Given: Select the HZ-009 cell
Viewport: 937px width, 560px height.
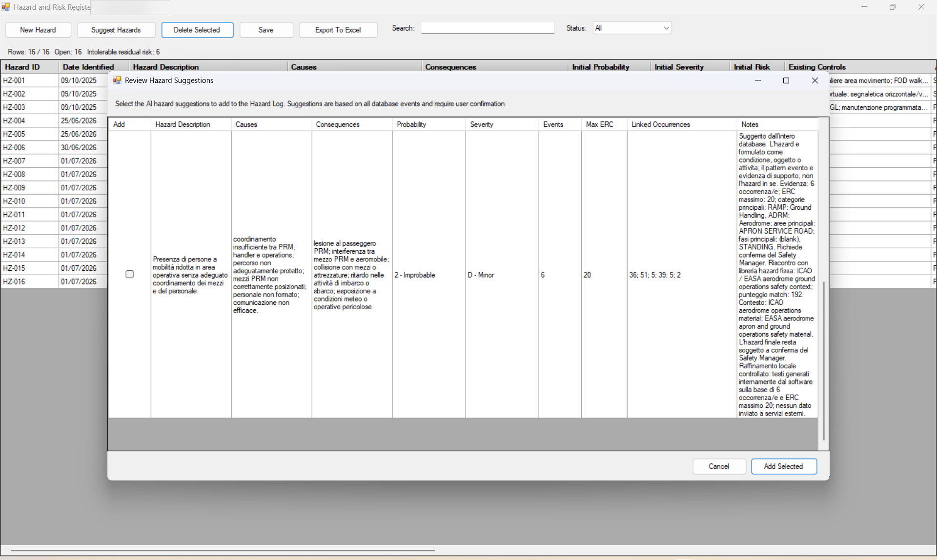Looking at the screenshot, I should pyautogui.click(x=30, y=188).
